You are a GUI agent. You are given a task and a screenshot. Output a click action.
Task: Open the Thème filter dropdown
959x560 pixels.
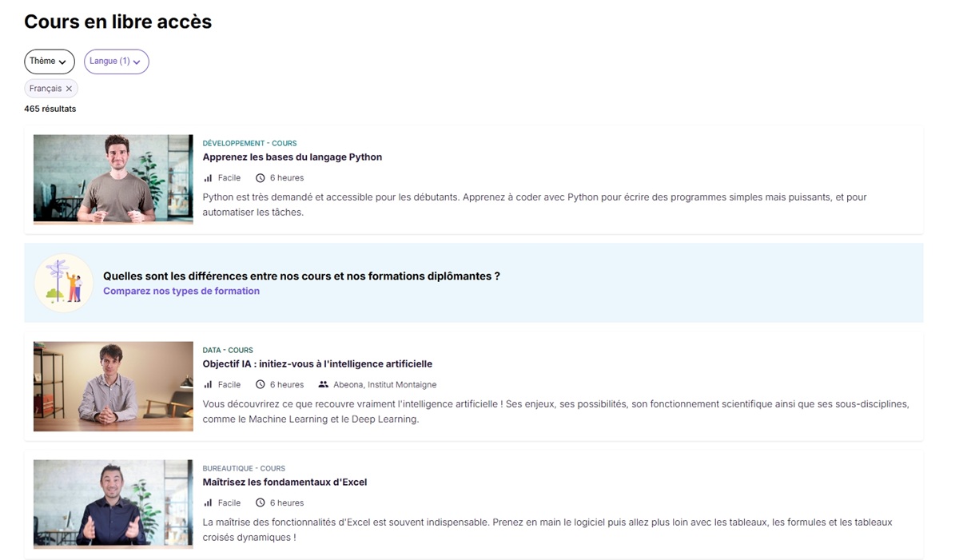pos(49,62)
